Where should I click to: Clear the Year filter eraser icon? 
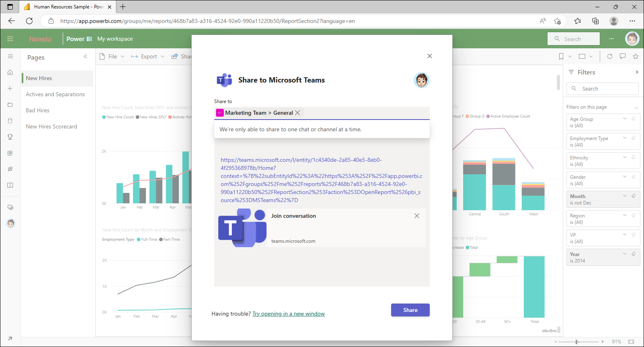click(x=634, y=254)
